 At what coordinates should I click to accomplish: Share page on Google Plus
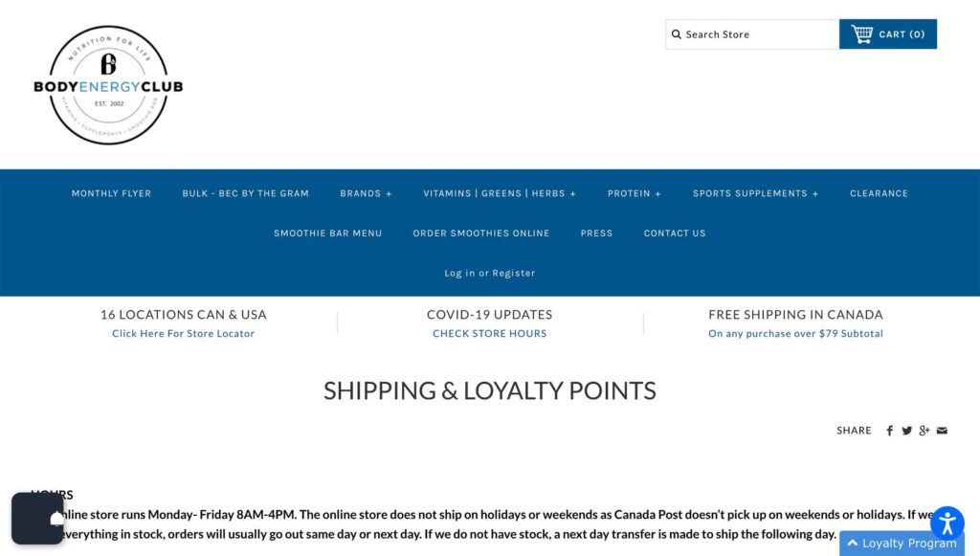[924, 431]
